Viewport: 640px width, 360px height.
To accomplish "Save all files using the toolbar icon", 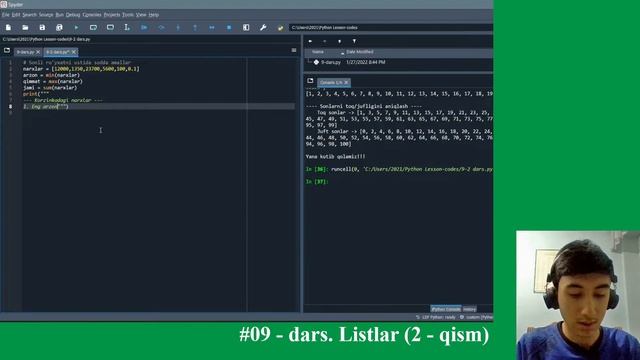I will [x=59, y=27].
